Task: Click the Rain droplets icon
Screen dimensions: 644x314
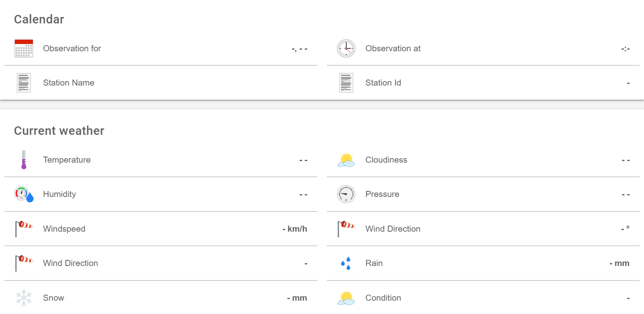Action: [x=346, y=263]
